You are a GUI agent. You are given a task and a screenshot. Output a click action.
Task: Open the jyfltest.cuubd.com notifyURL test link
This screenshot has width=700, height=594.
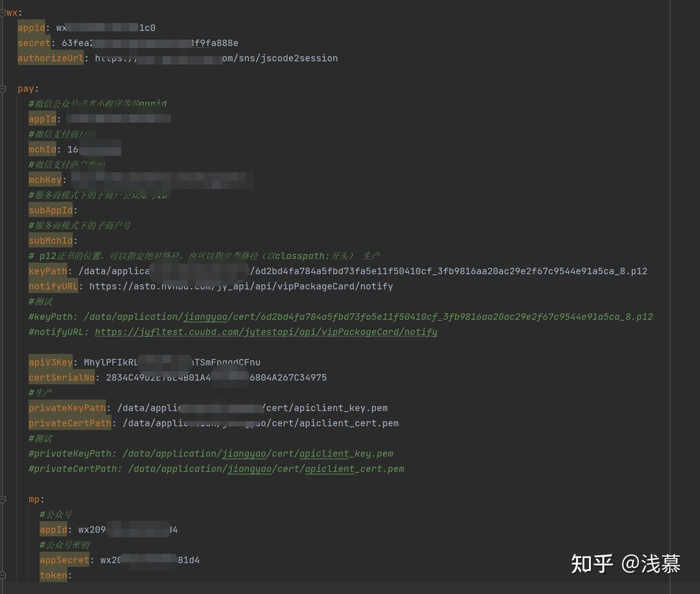tap(265, 332)
